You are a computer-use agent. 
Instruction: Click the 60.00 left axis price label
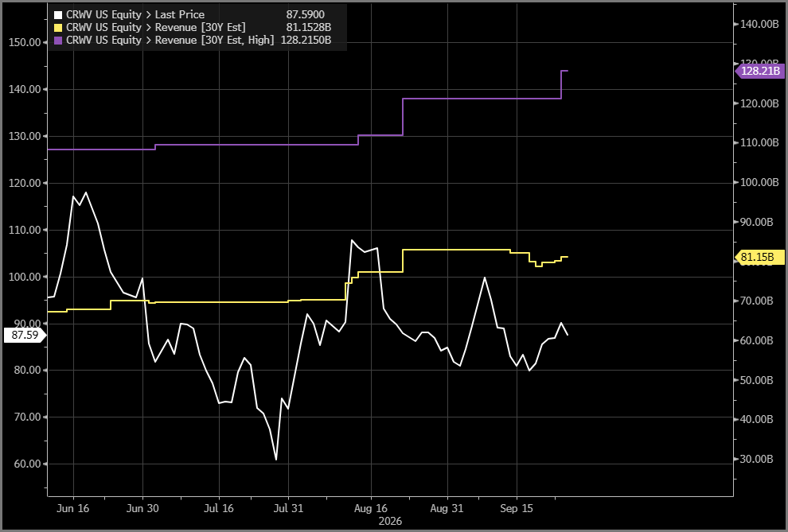25,464
